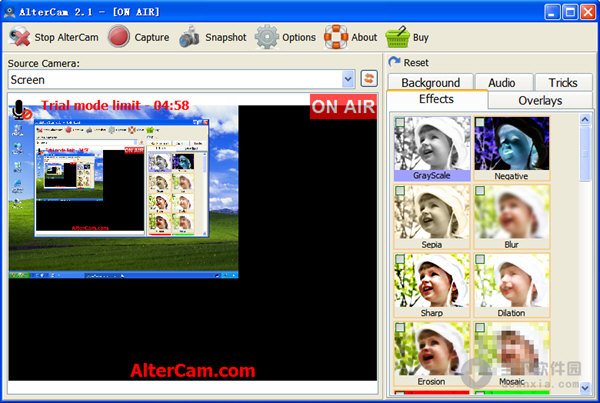Select the Negative effect thumbnail
Screen dimensions: 600x403
click(512, 148)
